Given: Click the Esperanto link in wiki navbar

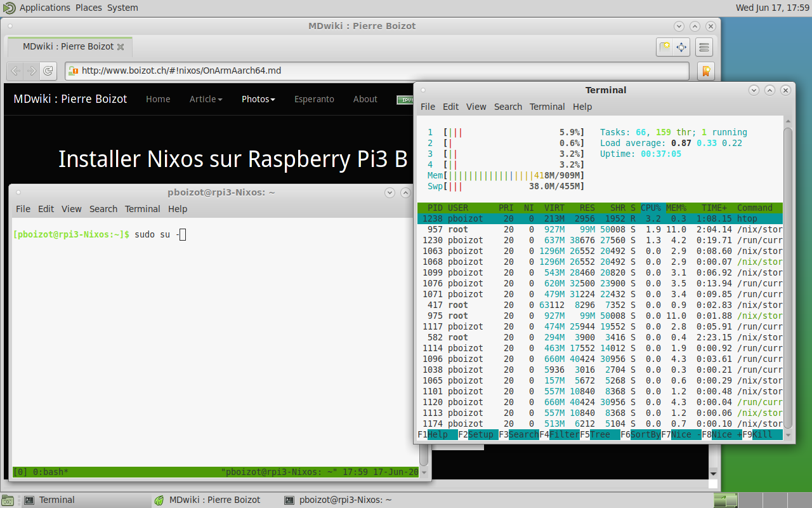Looking at the screenshot, I should click(x=314, y=99).
